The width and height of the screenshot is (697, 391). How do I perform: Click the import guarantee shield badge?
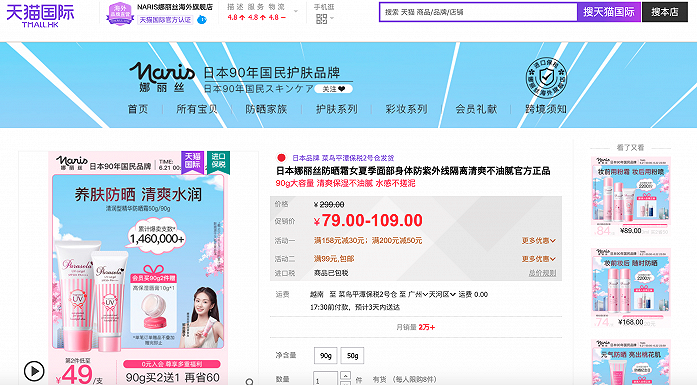coord(546,77)
